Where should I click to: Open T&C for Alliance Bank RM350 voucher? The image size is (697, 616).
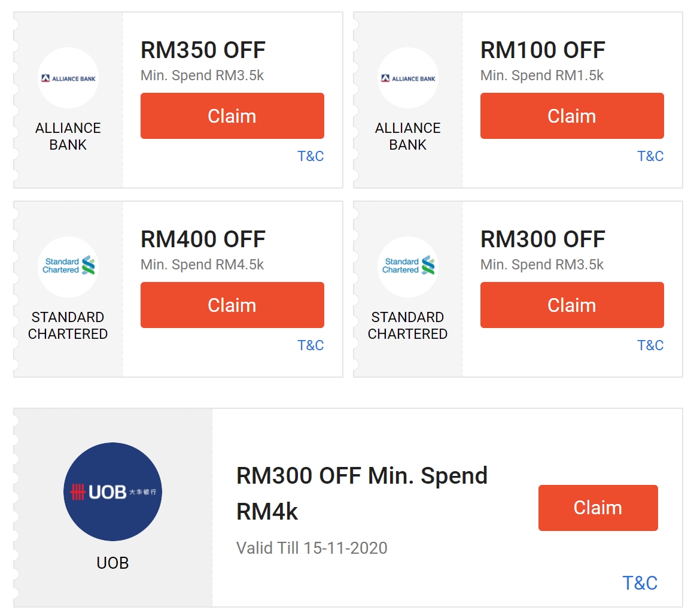[x=311, y=156]
